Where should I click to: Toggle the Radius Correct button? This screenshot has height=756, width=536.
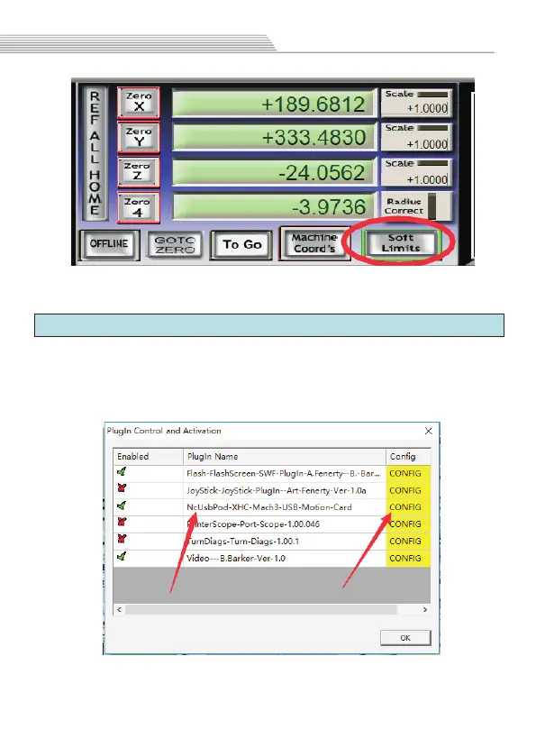(416, 206)
